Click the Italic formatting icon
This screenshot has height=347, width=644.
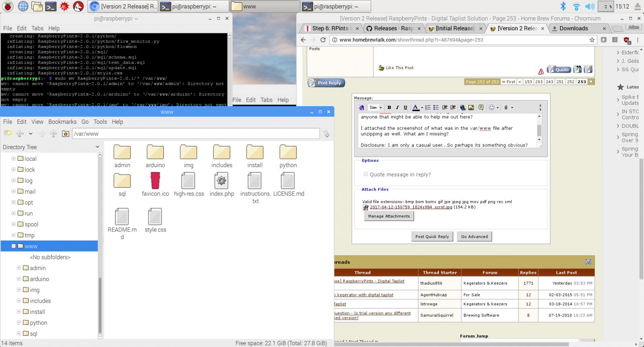point(397,107)
